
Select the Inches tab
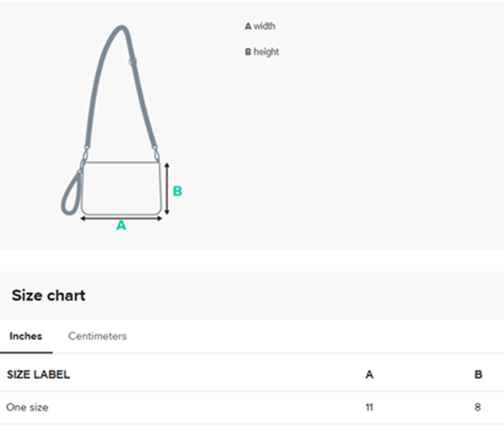pos(26,336)
